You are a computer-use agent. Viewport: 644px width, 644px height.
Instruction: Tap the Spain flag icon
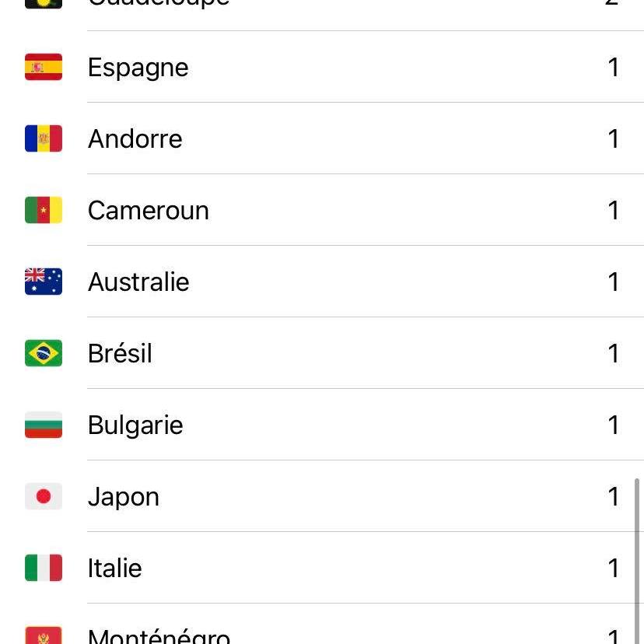[x=44, y=68]
